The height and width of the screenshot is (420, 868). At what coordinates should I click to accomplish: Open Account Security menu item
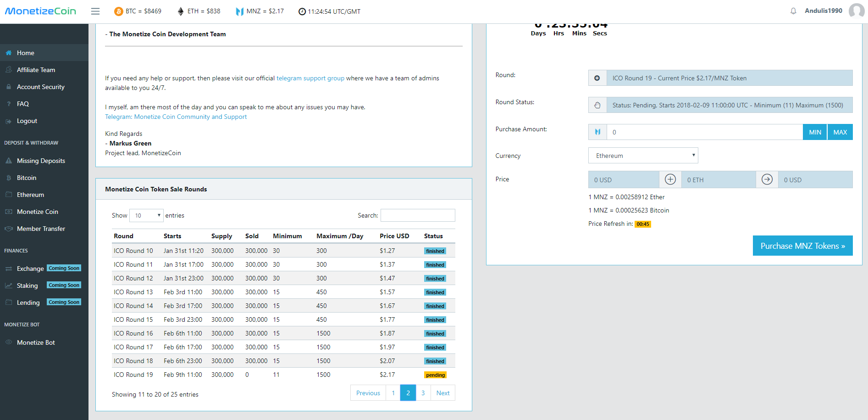click(x=41, y=87)
